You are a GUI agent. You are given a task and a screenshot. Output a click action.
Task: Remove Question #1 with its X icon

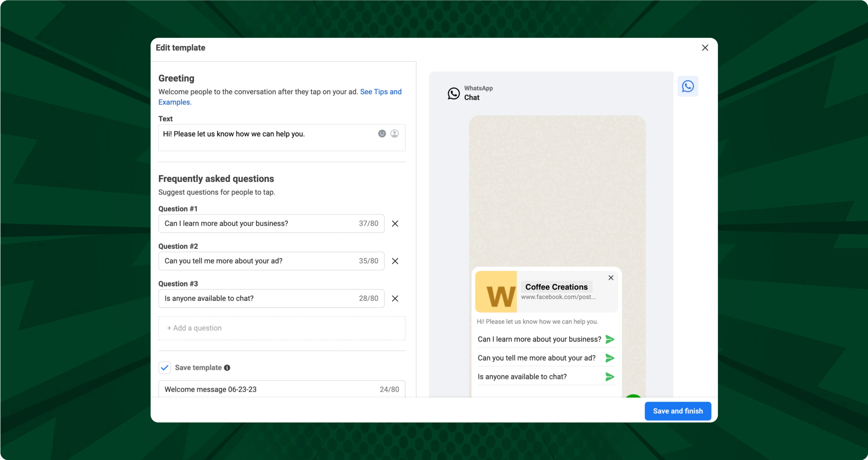click(395, 223)
